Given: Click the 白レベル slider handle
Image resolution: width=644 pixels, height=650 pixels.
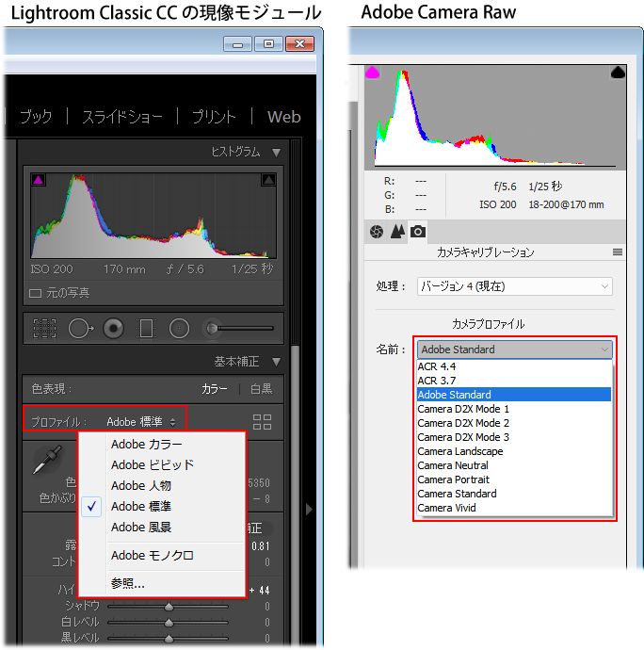Looking at the screenshot, I should (169, 623).
